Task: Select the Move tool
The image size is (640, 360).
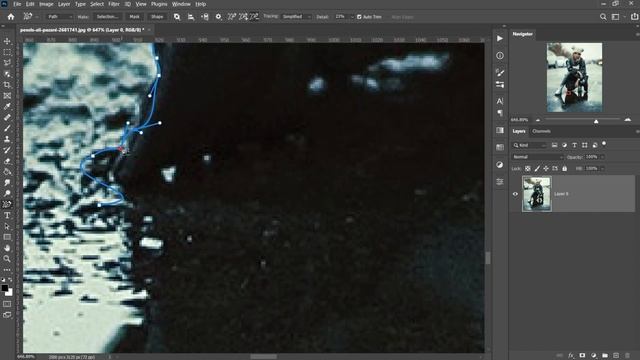Action: pos(7,41)
